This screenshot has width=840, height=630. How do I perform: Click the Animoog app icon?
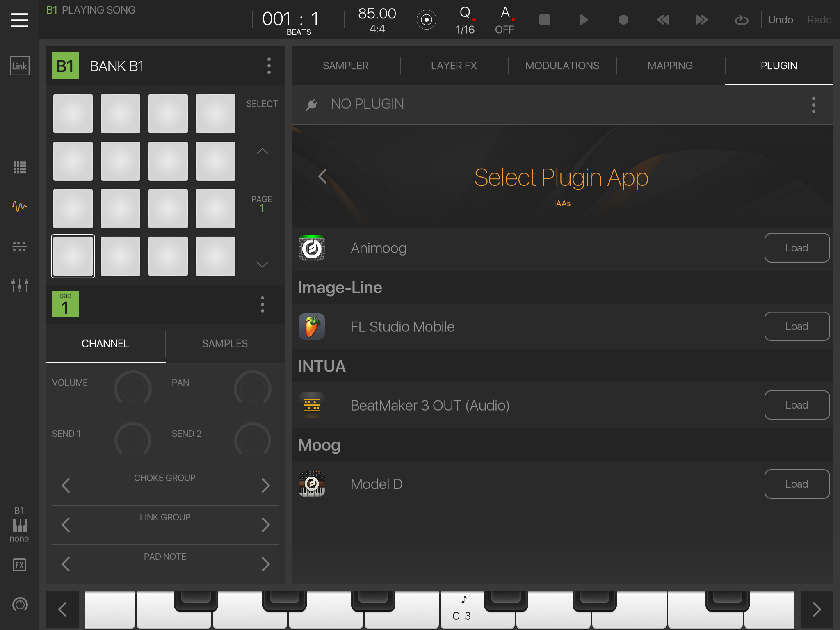coord(312,248)
